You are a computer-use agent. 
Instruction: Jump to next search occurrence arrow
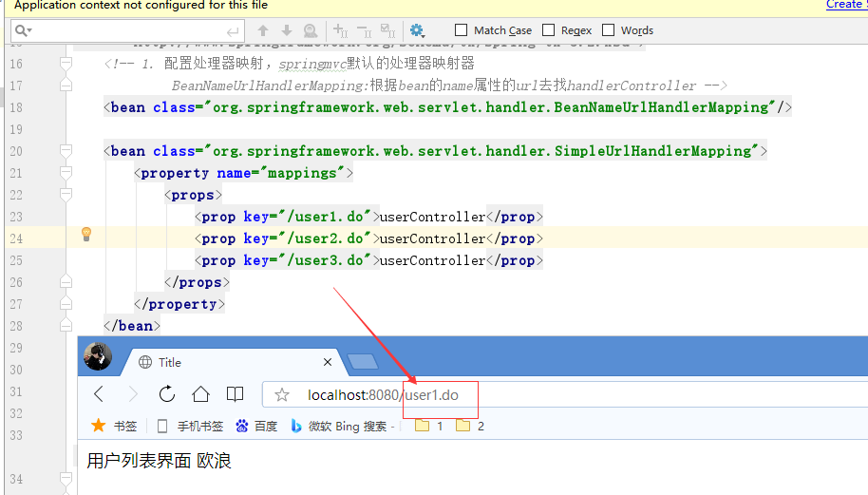click(287, 30)
